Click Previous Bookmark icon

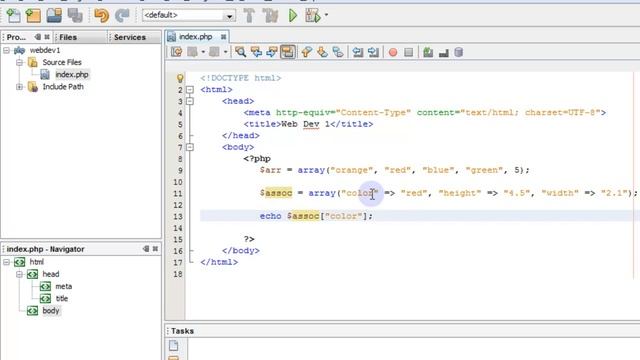(x=307, y=52)
